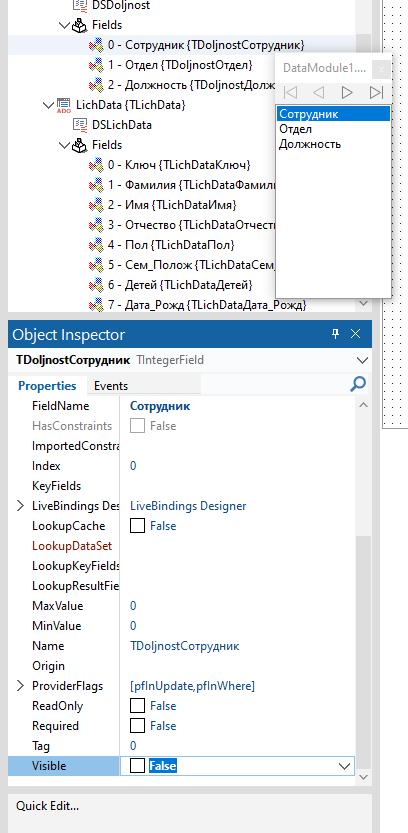
Task: Go to prior record in navigator
Action: [319, 92]
